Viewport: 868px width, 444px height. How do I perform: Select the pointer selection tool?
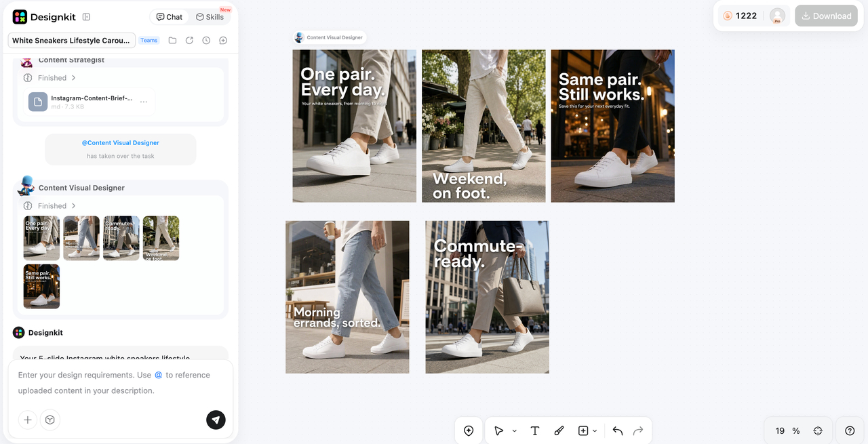498,431
